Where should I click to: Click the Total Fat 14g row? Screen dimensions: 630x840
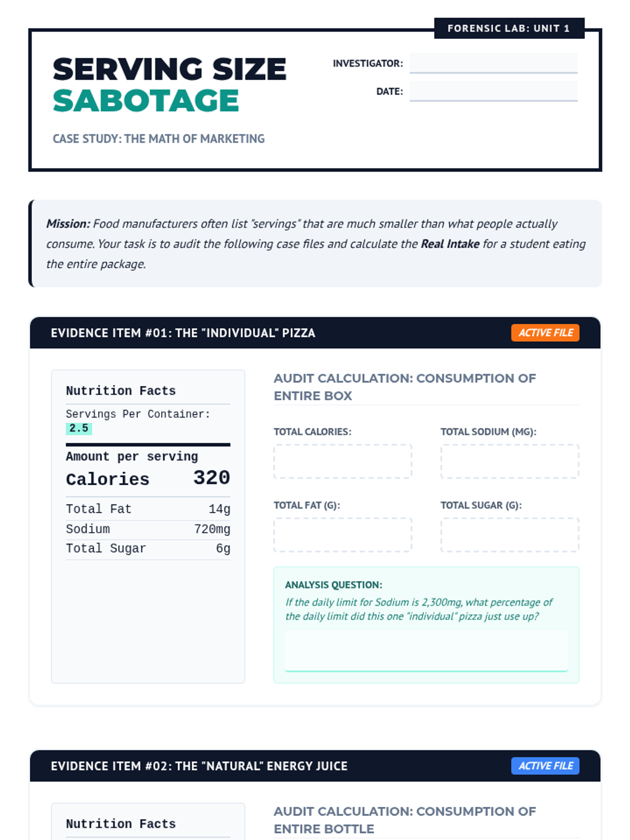click(x=148, y=509)
